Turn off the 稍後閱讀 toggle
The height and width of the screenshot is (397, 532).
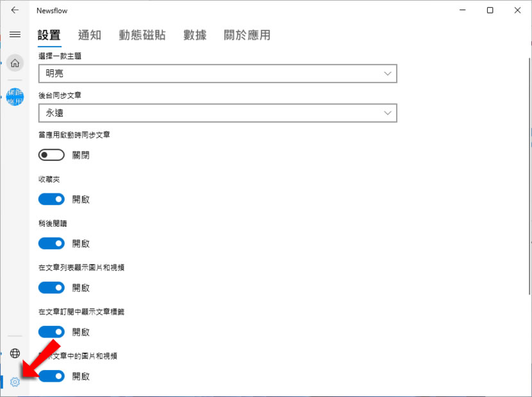[x=51, y=243]
